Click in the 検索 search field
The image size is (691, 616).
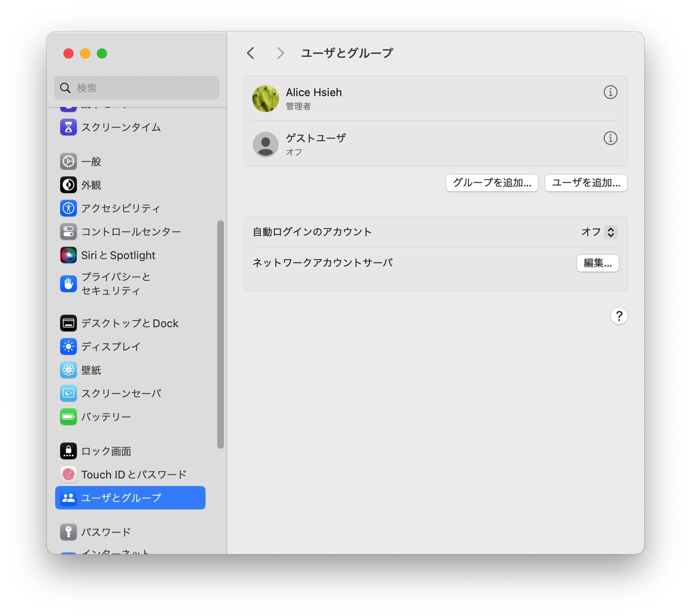pyautogui.click(x=137, y=88)
